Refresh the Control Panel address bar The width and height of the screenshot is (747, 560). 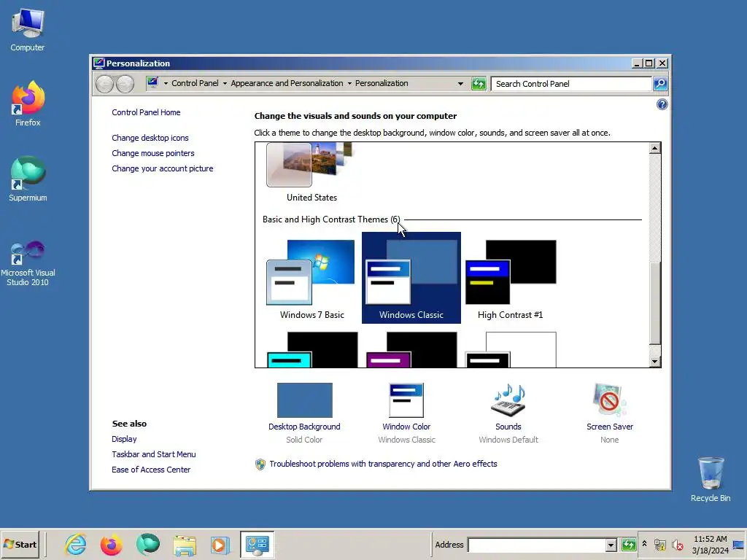(x=479, y=84)
